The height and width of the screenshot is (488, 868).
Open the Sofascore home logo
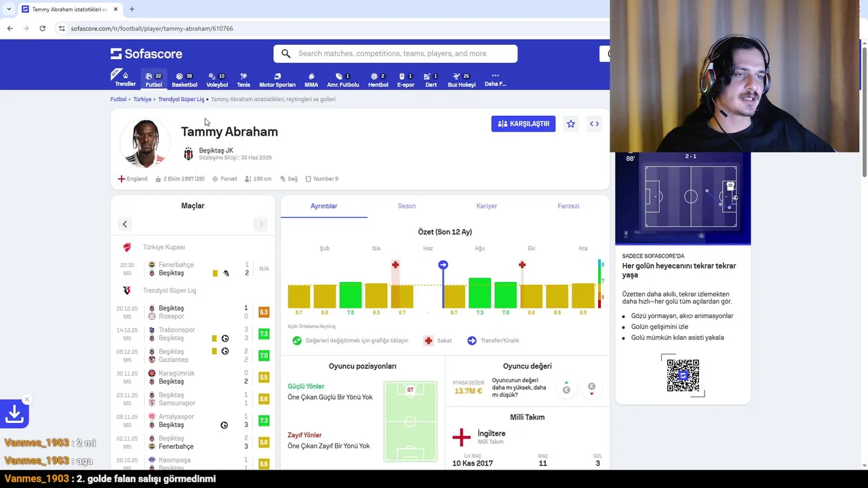point(146,54)
